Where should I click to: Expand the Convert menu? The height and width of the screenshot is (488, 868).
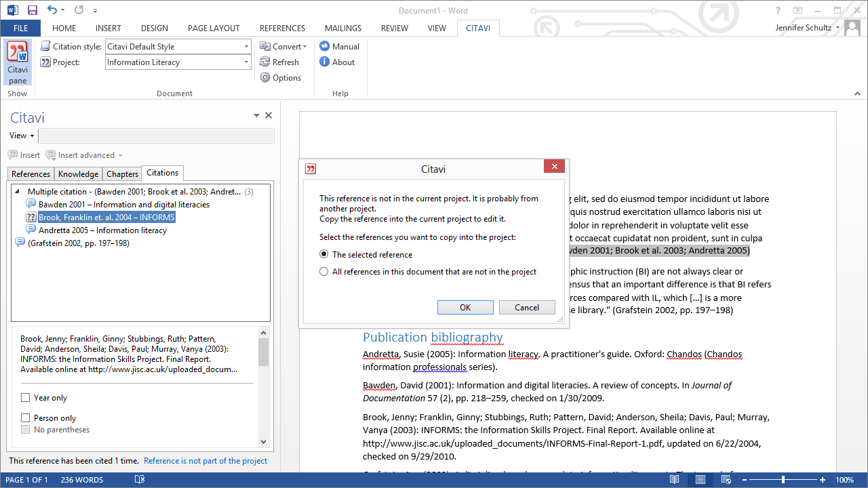coord(283,46)
